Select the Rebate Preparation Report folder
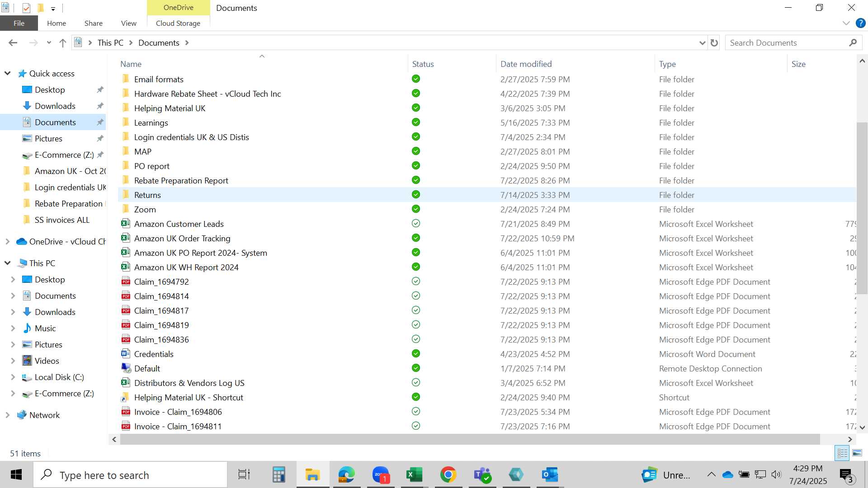This screenshot has width=868, height=488. (x=181, y=180)
